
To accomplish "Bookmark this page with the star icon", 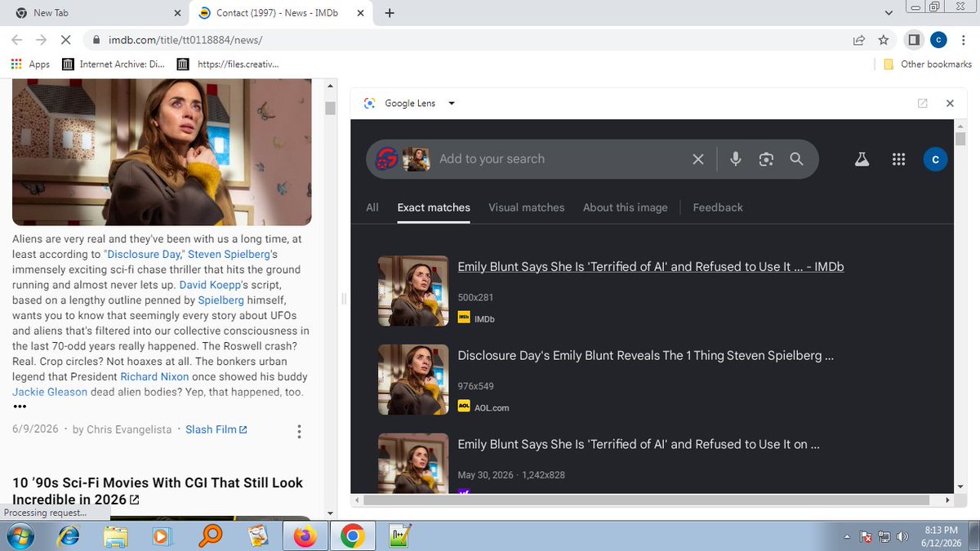I will [883, 39].
